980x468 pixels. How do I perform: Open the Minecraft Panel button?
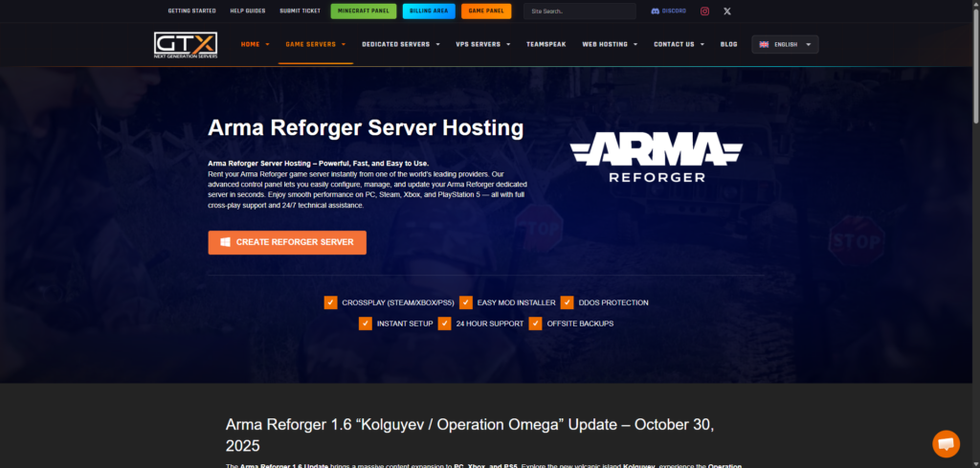pyautogui.click(x=363, y=11)
